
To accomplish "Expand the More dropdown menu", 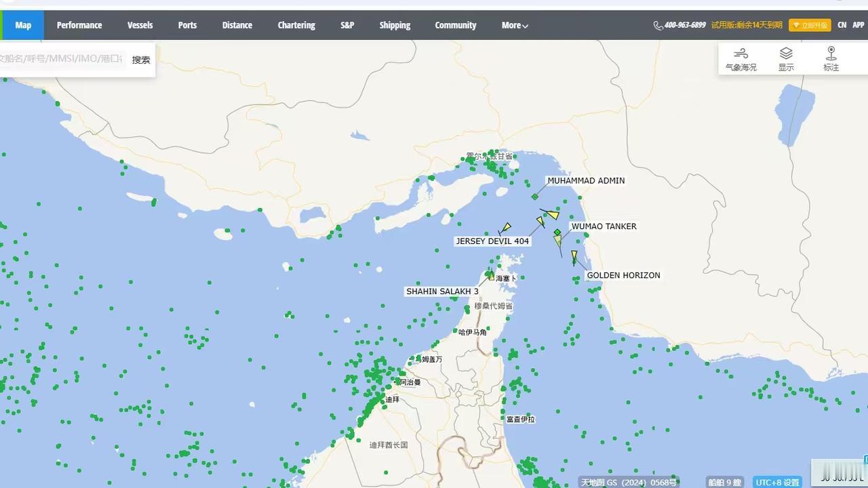I will 515,25.
